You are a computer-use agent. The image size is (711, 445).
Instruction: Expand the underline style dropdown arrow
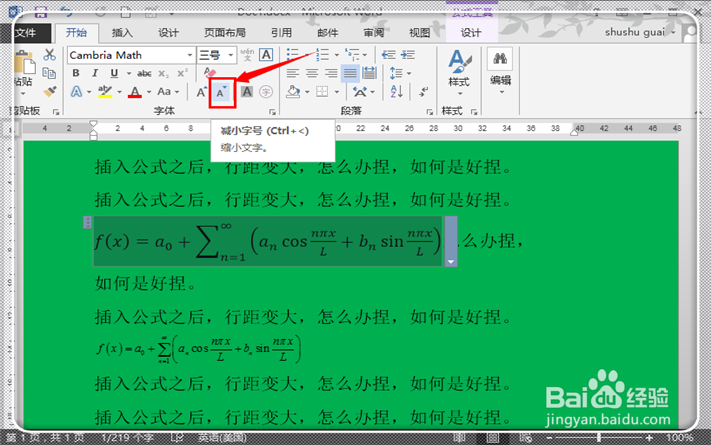pyautogui.click(x=129, y=73)
